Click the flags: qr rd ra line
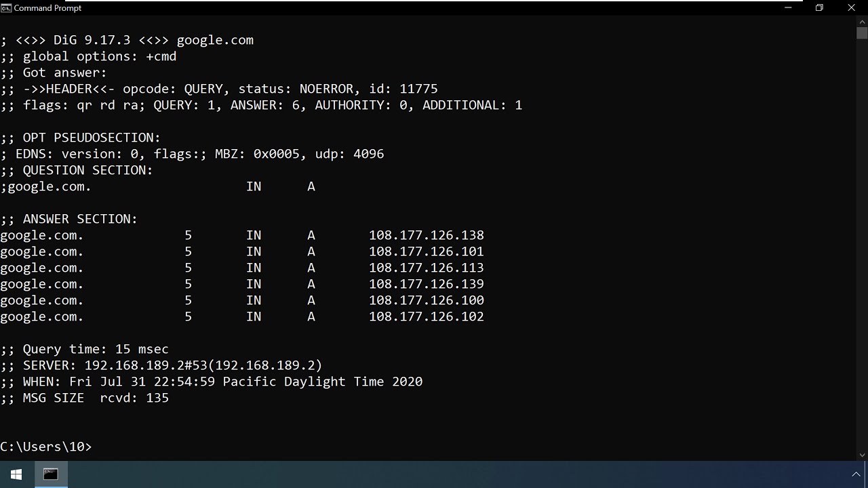Screen dimensions: 868x488 (261, 105)
